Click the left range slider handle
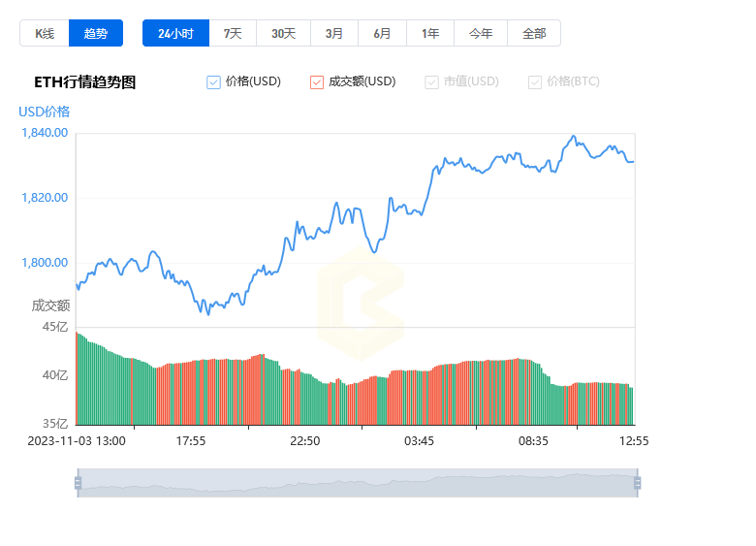756x546 pixels. coord(79,483)
